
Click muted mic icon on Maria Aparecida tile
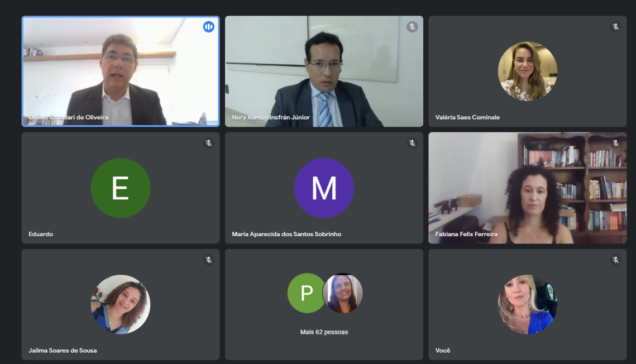click(412, 143)
